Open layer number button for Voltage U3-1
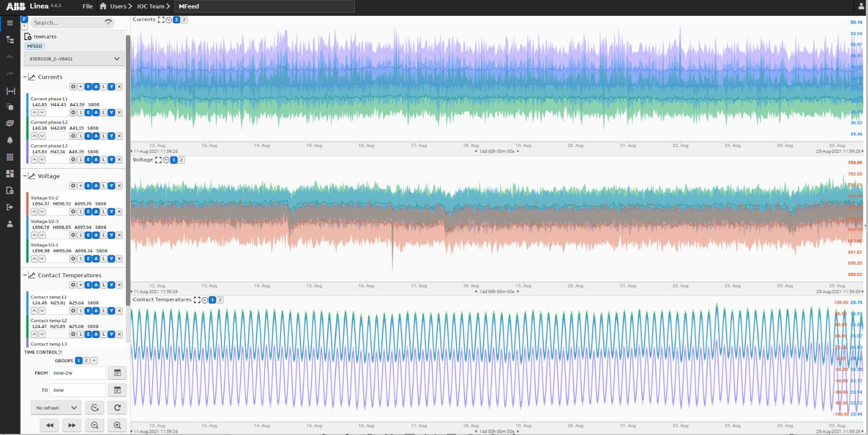 (80, 259)
